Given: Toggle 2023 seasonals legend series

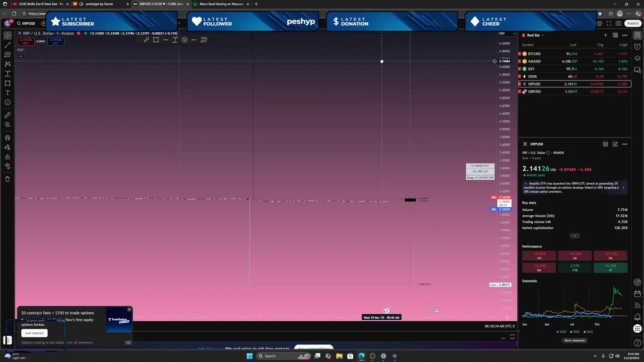Looking at the screenshot, I should point(588,332).
